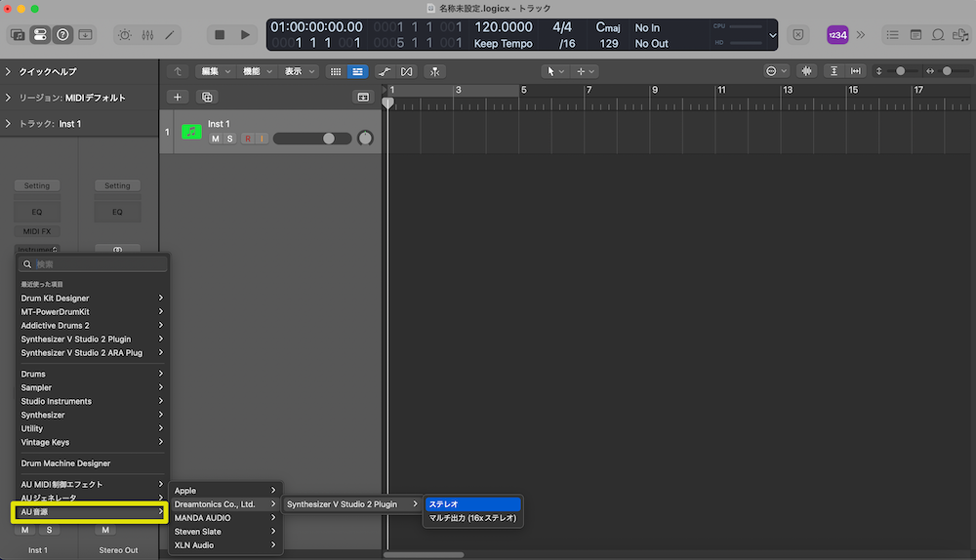Screen dimensions: 976x560
Task: Open the 編集 menu
Action: pyautogui.click(x=216, y=71)
